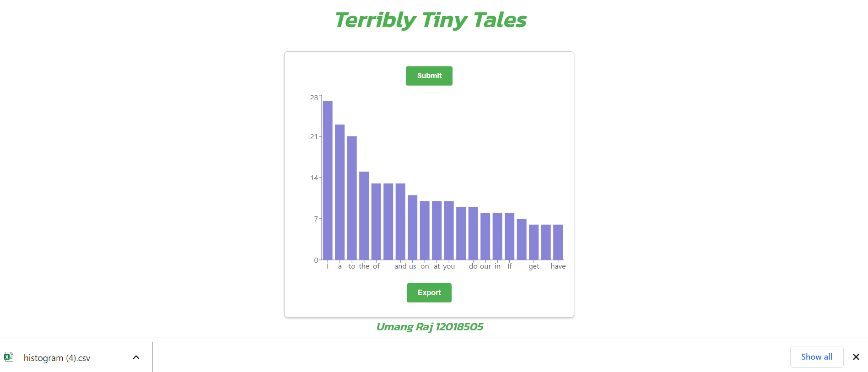Click the Show all downloads link
The image size is (868, 372).
[x=816, y=356]
